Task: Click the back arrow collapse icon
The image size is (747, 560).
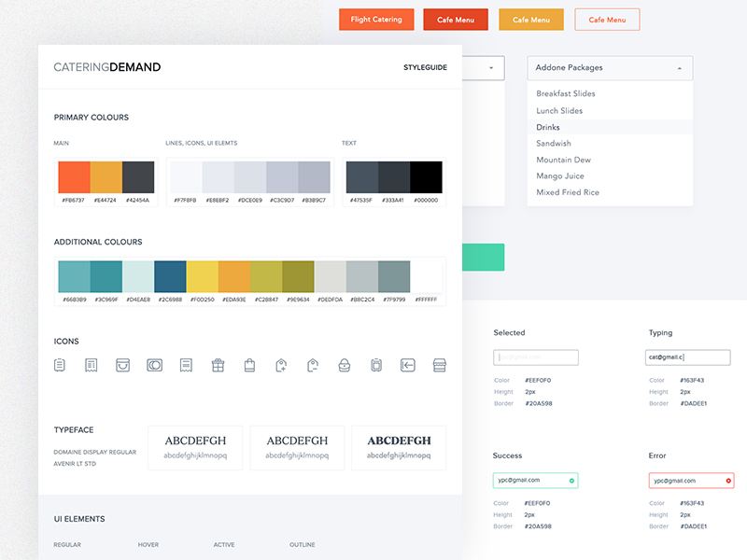Action: pyautogui.click(x=407, y=366)
